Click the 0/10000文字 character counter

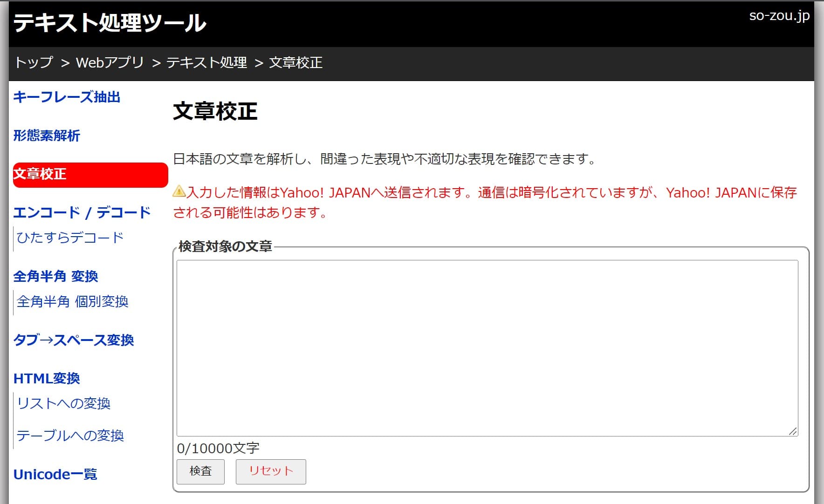pyautogui.click(x=218, y=448)
